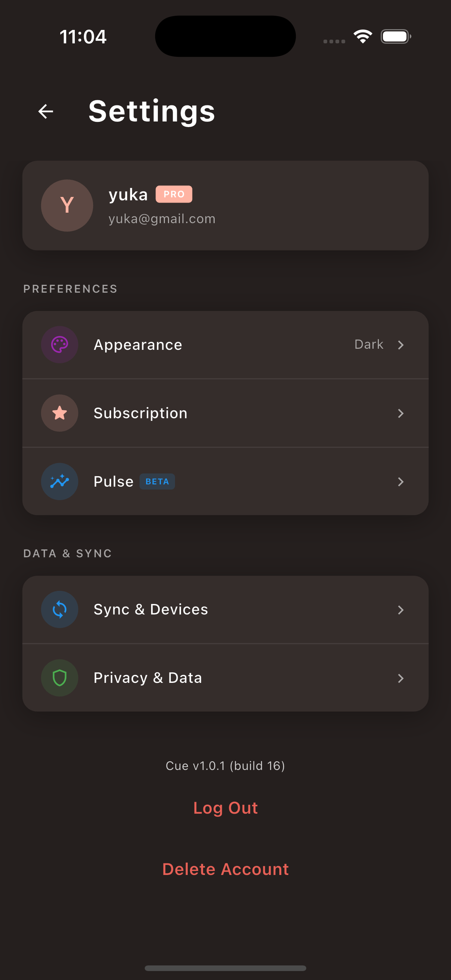
Task: Tap the Wi-Fi status icon
Action: pyautogui.click(x=363, y=37)
